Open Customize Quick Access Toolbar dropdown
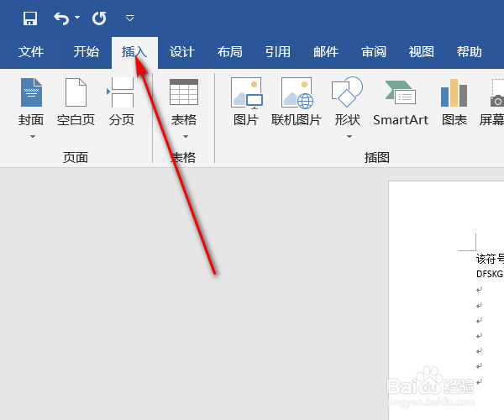This screenshot has width=504, height=420. point(130,18)
